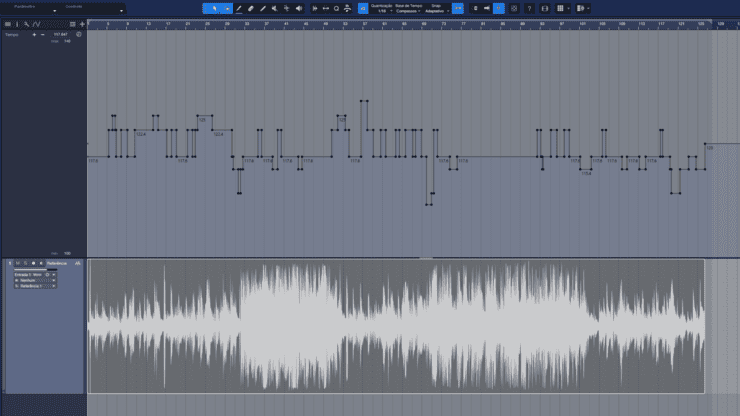Viewport: 740px width, 416px height.
Task: Open the help question mark icon
Action: pos(529,8)
